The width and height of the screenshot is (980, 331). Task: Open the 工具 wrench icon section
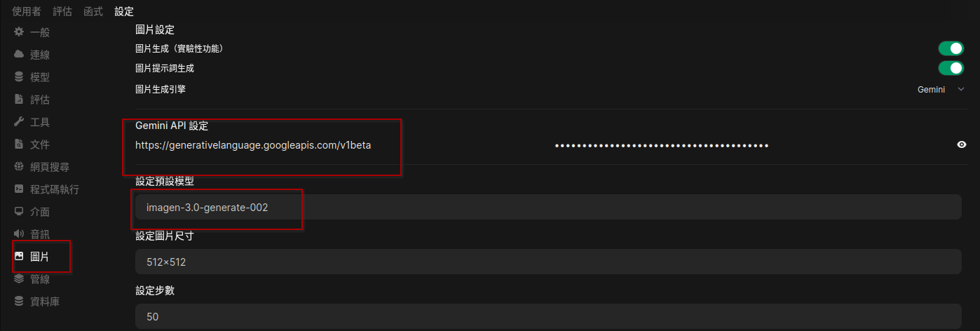tap(19, 122)
